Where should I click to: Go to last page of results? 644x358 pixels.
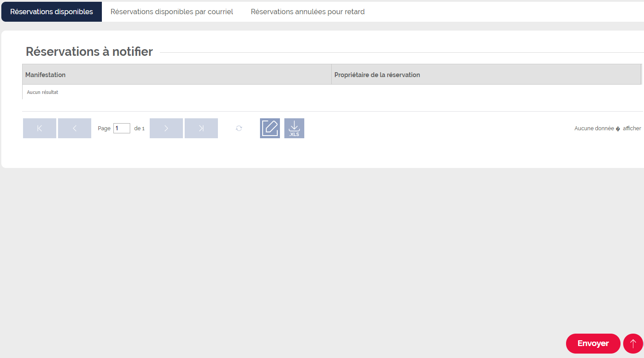(x=201, y=128)
